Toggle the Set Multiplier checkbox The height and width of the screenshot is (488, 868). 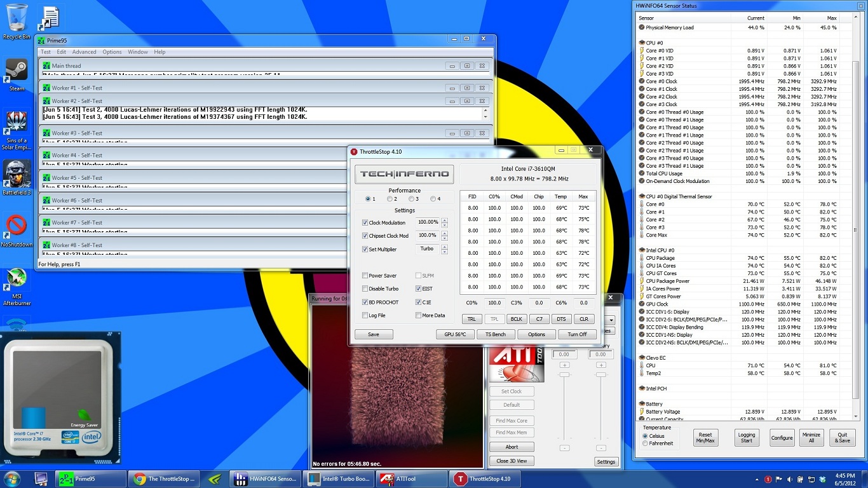(365, 249)
